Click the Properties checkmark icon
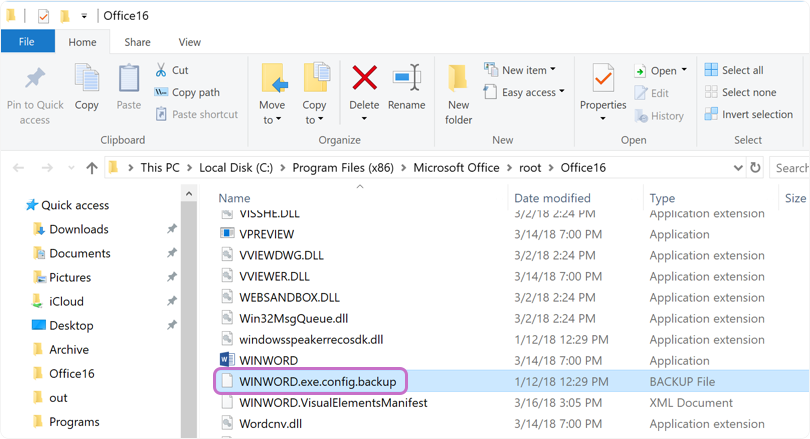Viewport: 810px width, 439px height. coord(603,79)
